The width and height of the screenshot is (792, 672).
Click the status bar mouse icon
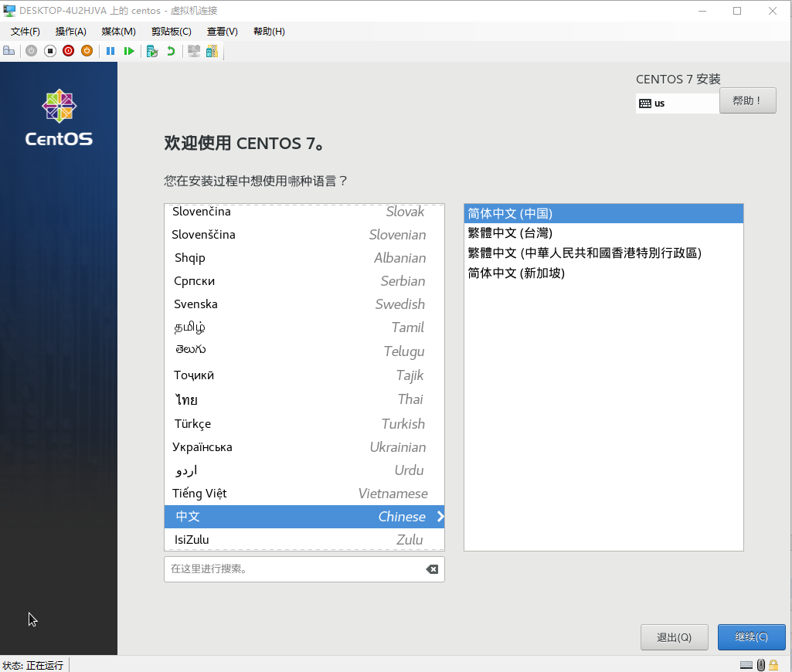point(760,665)
